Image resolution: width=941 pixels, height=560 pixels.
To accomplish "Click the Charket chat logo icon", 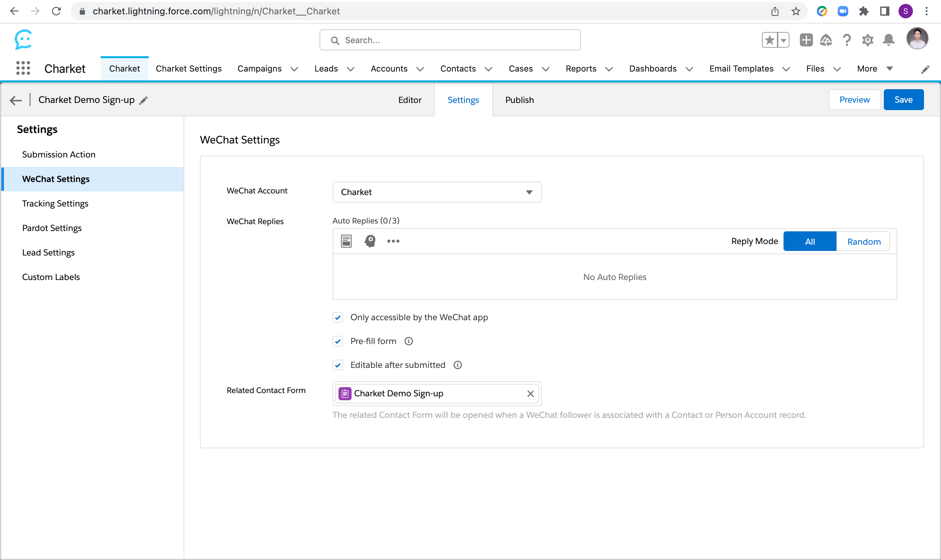I will point(24,40).
